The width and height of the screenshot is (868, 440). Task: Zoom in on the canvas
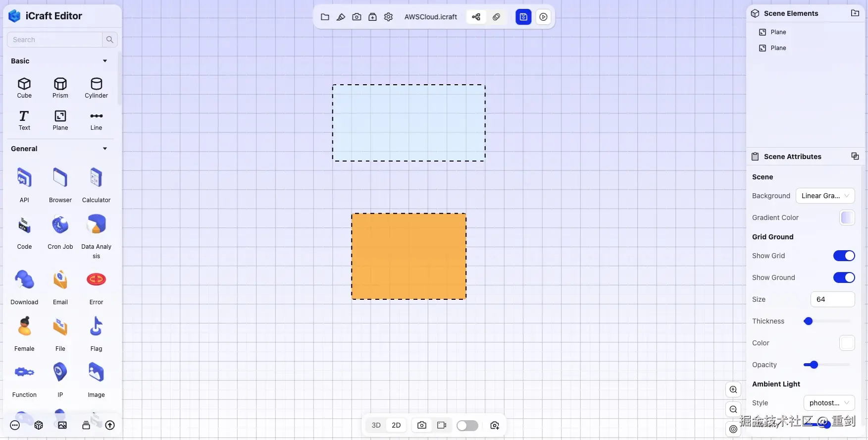[x=733, y=389]
